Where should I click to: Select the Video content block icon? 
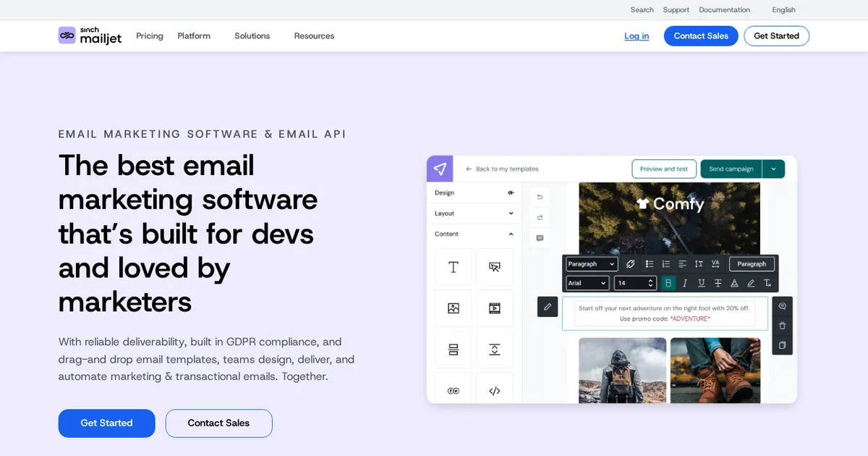click(x=495, y=308)
